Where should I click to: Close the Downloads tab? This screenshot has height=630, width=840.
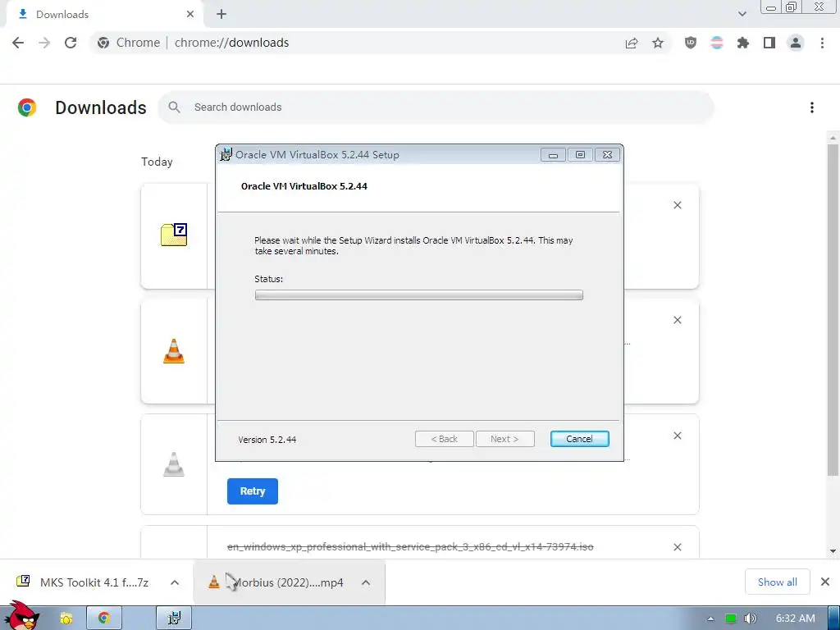(x=190, y=15)
